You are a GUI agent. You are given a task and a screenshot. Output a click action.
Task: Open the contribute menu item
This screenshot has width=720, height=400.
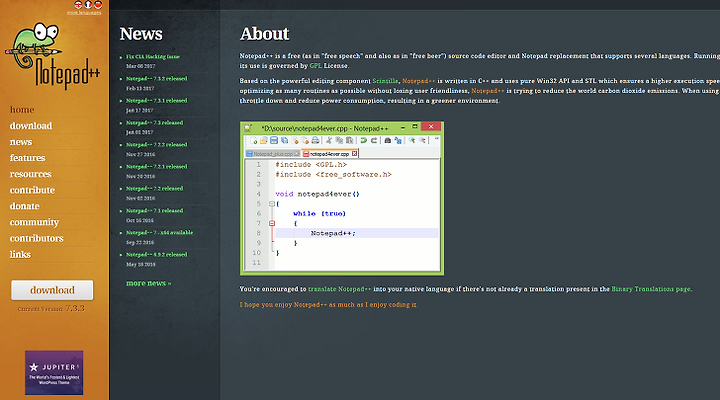[x=32, y=190]
